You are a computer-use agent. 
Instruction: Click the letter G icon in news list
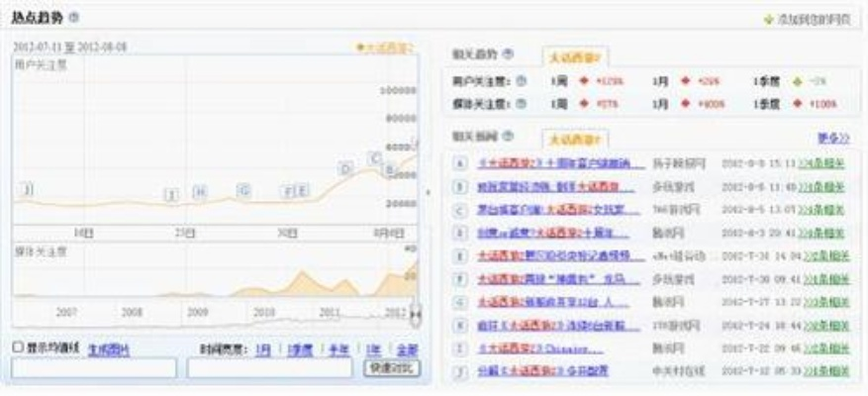click(x=459, y=302)
